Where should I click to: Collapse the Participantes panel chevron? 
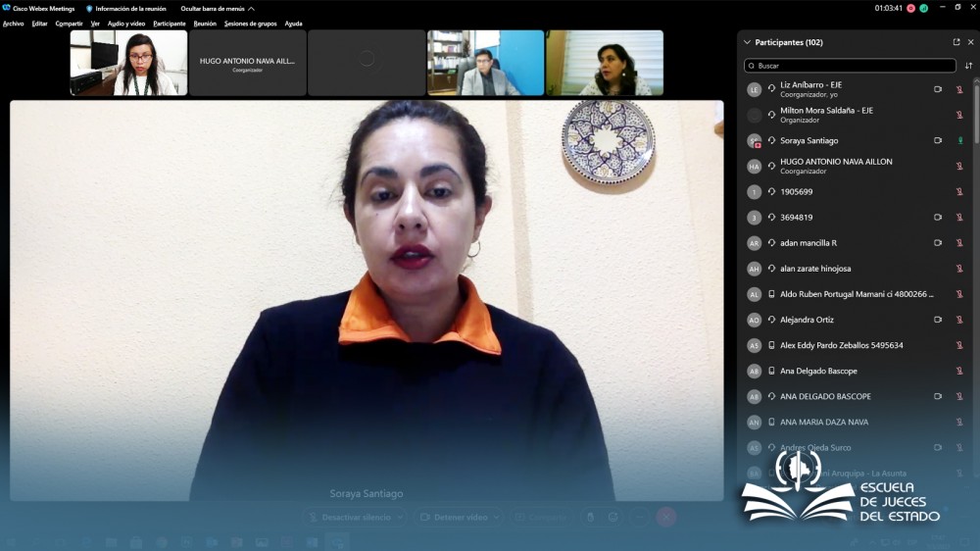(747, 42)
